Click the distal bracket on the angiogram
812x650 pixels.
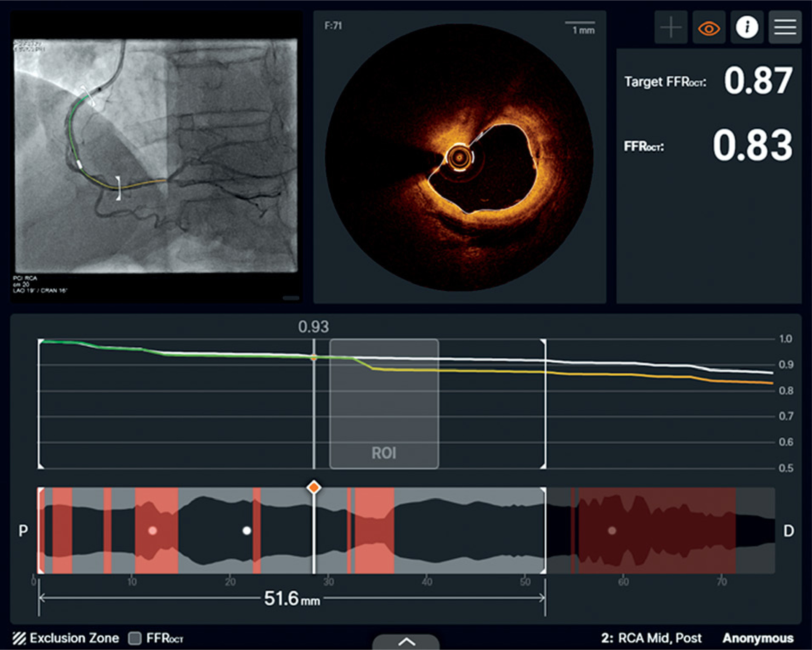(118, 188)
